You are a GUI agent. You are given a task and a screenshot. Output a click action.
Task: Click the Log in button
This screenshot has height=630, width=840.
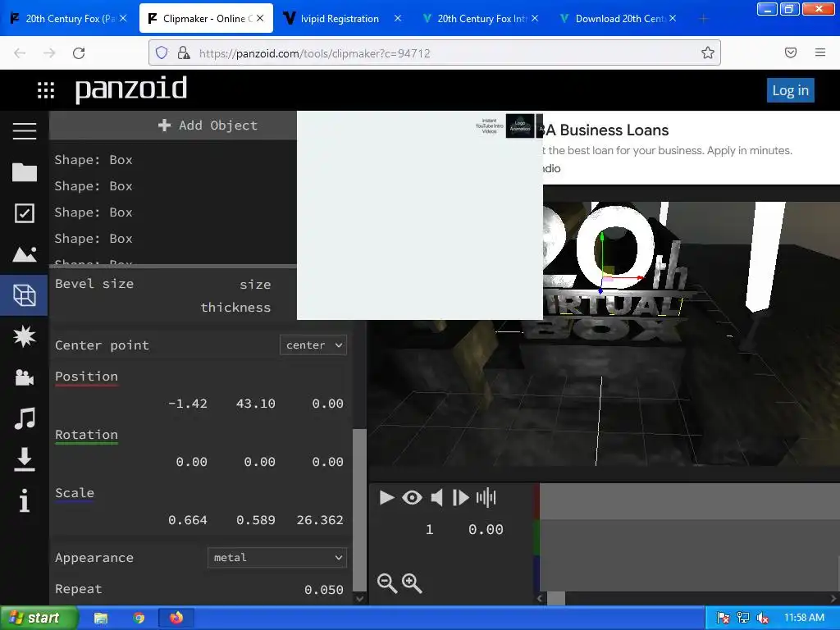tap(790, 90)
